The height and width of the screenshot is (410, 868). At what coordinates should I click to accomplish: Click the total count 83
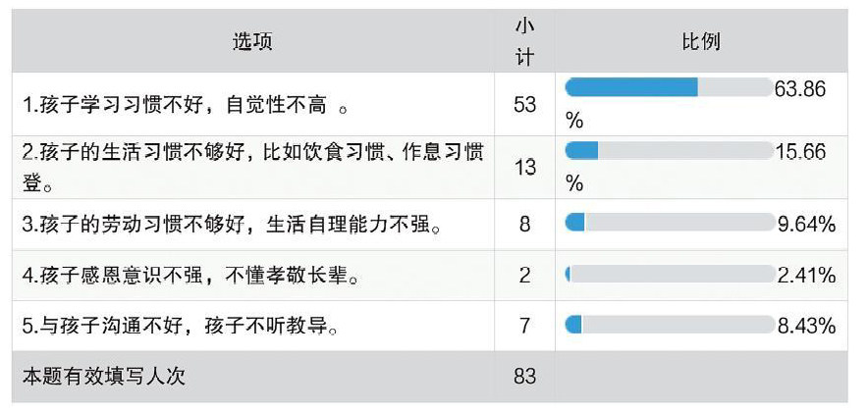[x=524, y=377]
